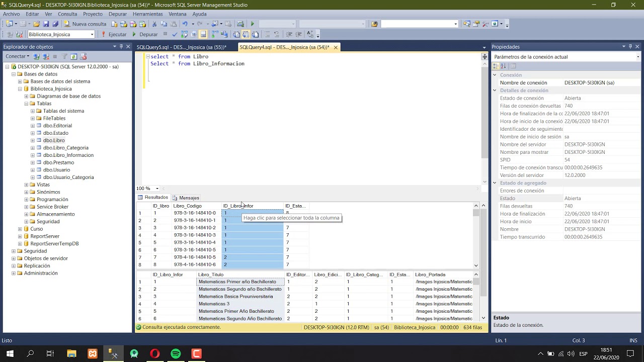Screen dimensions: 644x362
Task: Click the Save All icon
Action: coord(55,24)
